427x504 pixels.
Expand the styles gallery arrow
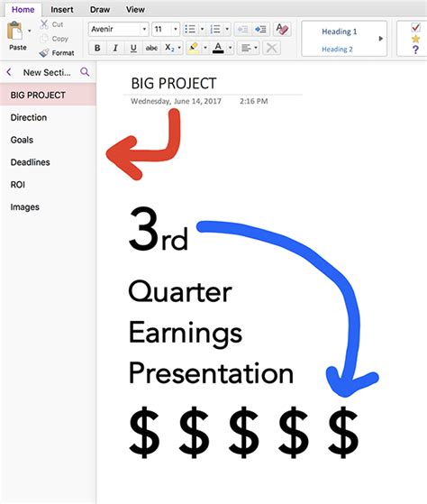tap(381, 39)
